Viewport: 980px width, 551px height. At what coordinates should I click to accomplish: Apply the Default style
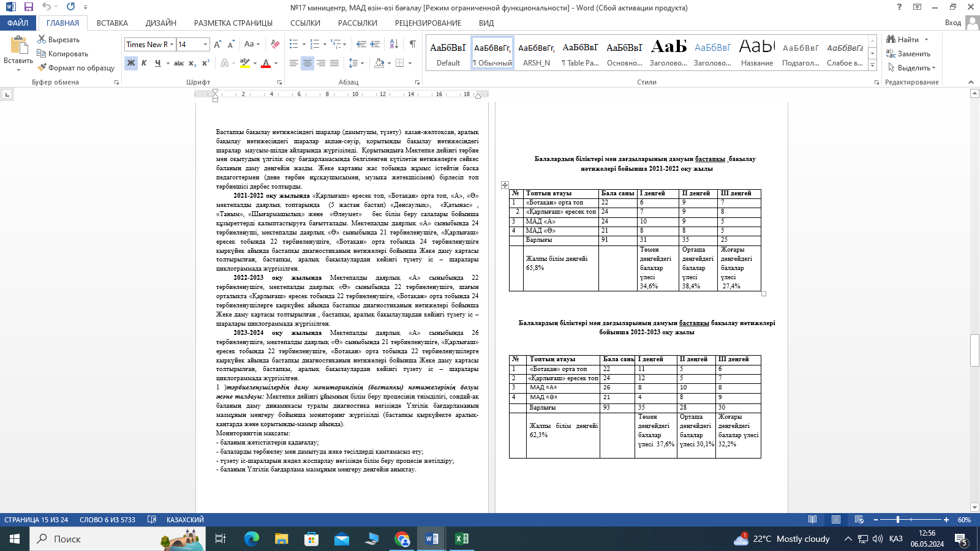coord(448,54)
